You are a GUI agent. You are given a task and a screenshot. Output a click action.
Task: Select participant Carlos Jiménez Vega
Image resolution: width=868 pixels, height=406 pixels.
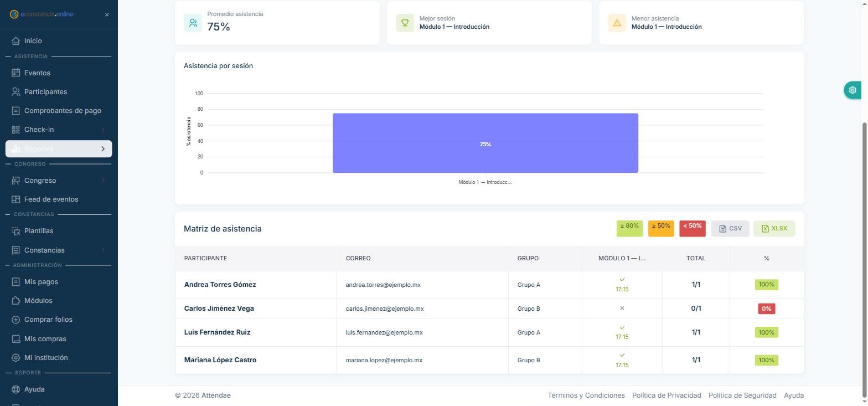(219, 309)
